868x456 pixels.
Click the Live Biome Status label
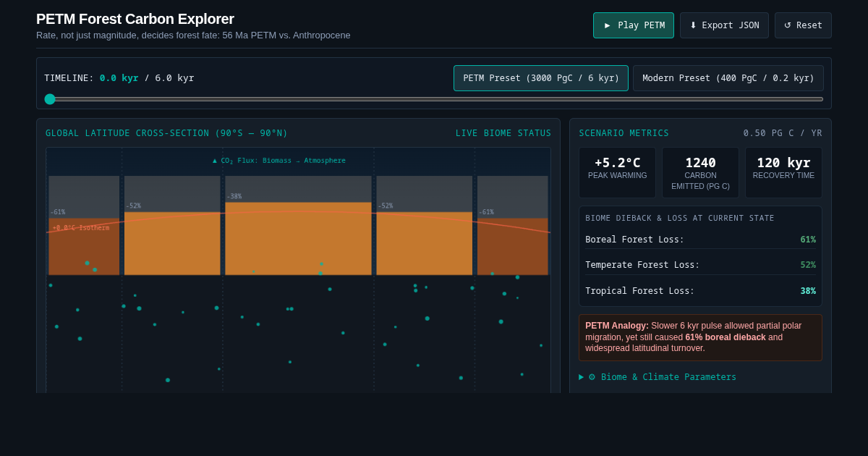503,133
